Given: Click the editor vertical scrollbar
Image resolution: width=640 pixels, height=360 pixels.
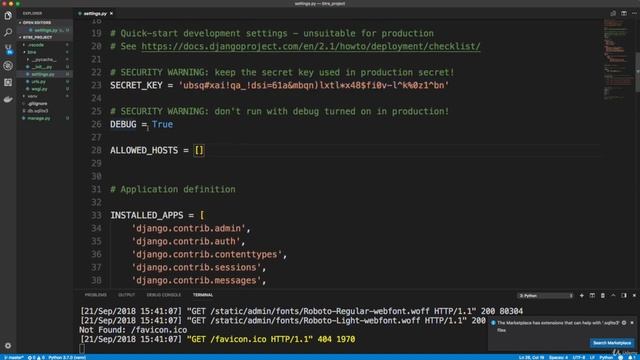Looking at the screenshot, I should (637, 72).
